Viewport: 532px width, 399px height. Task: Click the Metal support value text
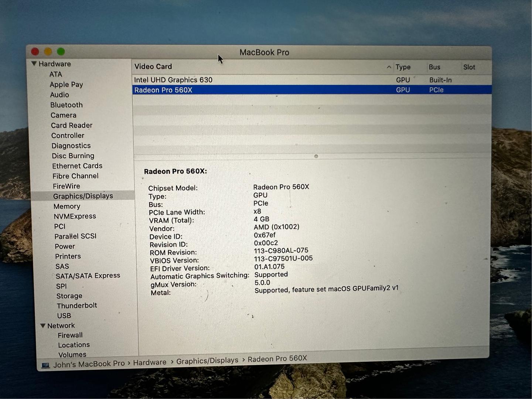[x=327, y=289]
